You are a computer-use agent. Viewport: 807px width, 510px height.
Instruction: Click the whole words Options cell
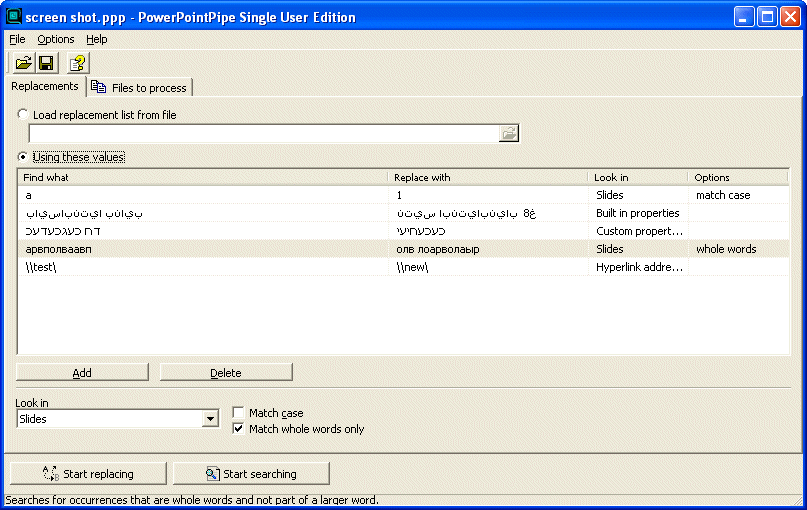click(x=738, y=249)
